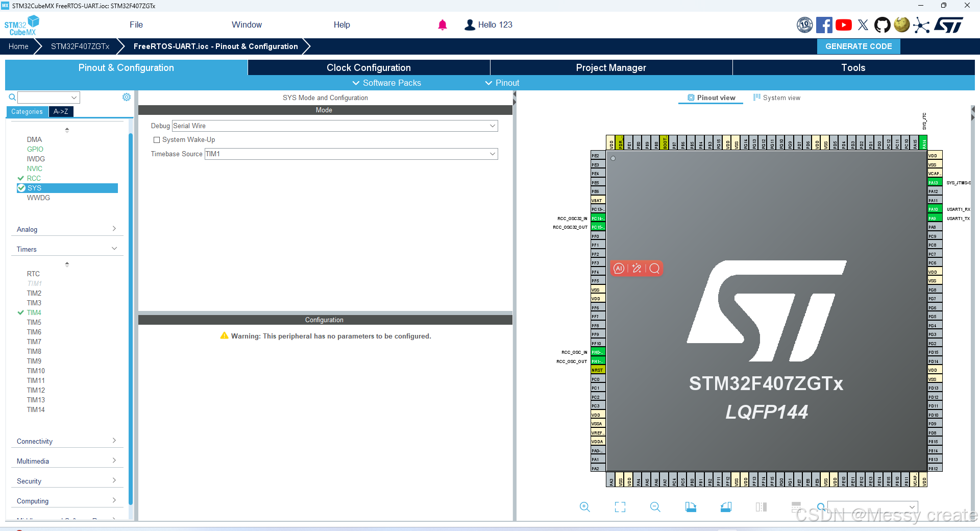Switch to the Tools tab
Screen dimensions: 980x531
click(x=853, y=67)
